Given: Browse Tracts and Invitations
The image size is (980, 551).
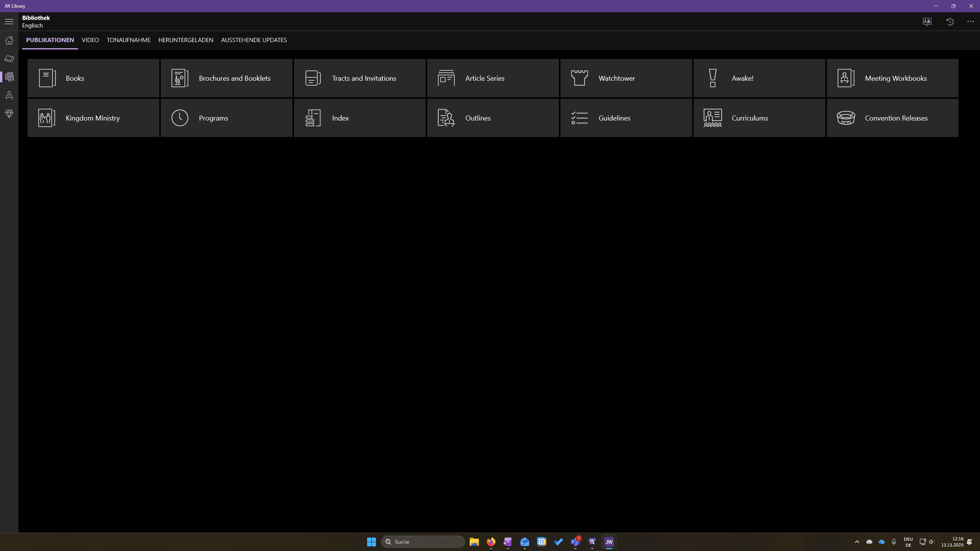Looking at the screenshot, I should click(360, 78).
